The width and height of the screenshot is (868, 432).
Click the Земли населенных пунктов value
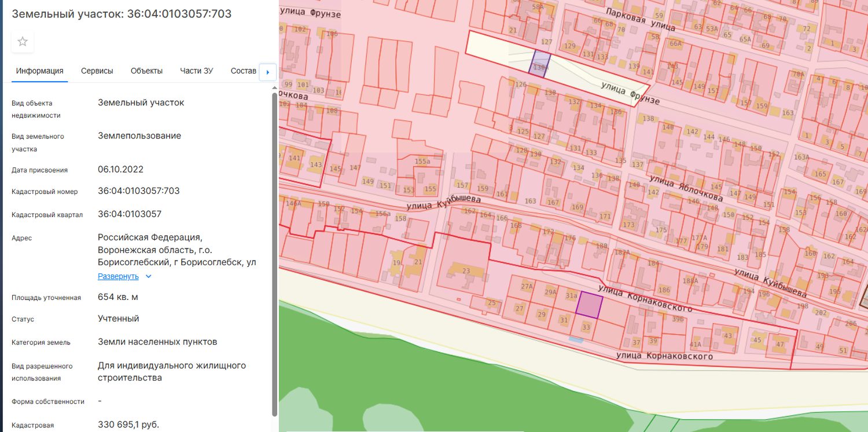coord(157,342)
